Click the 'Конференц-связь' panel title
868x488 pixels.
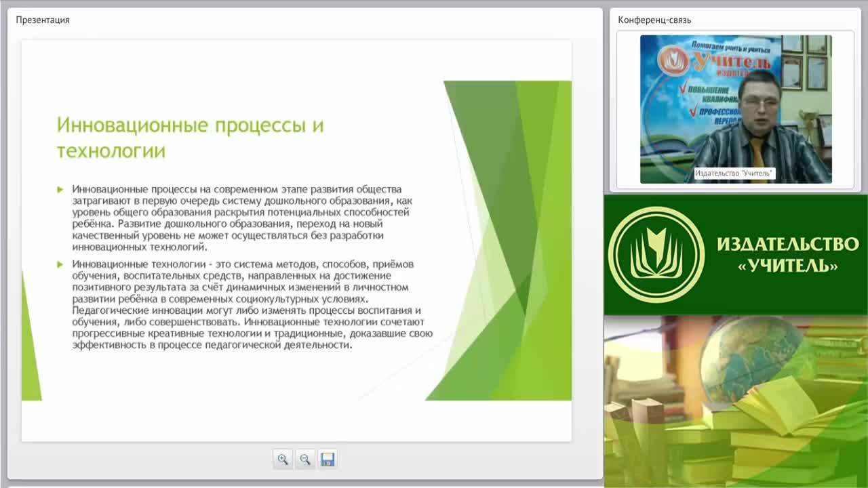click(654, 20)
